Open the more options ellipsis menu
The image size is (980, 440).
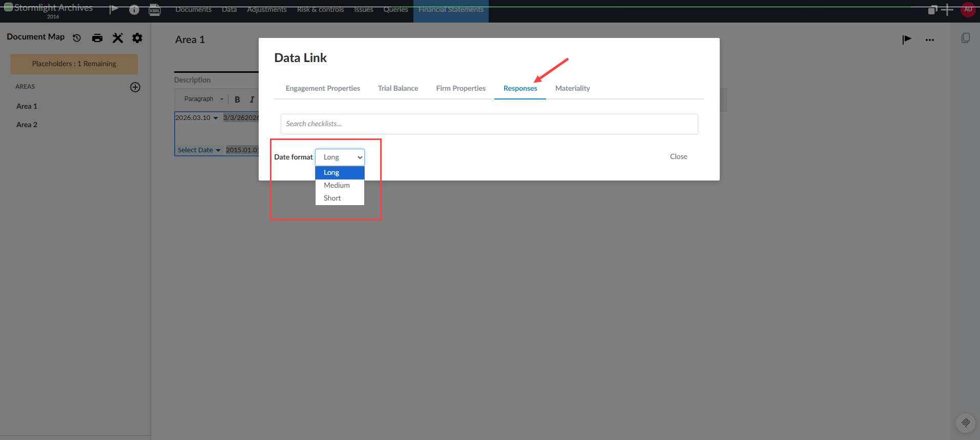930,40
